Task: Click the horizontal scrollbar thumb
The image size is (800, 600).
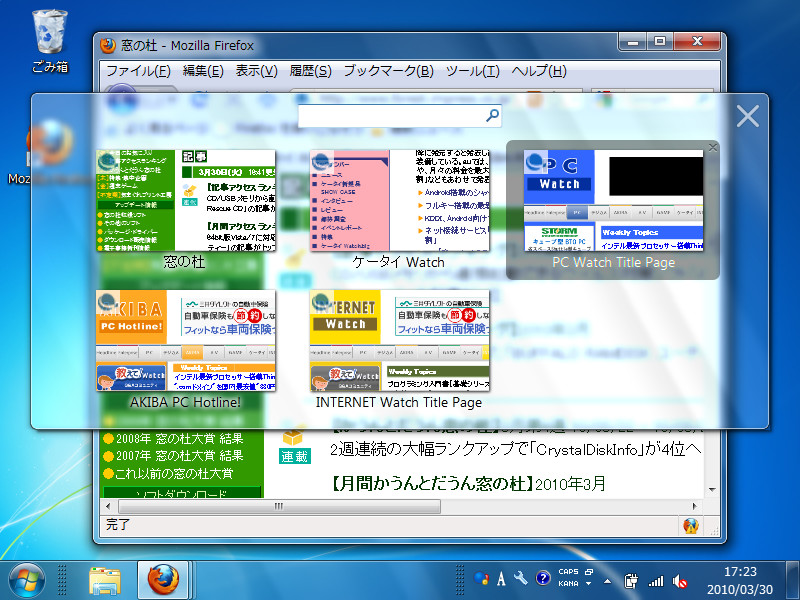Action: click(279, 506)
